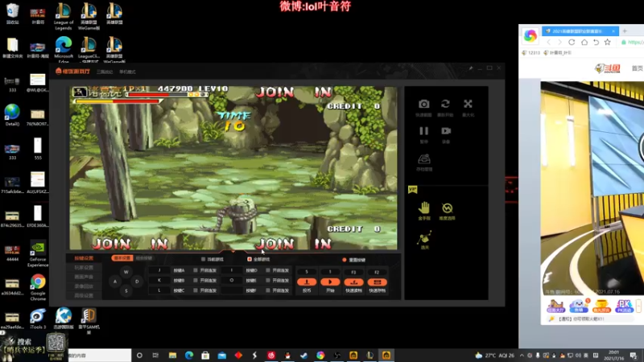The height and width of the screenshot is (362, 644).
Task: Enable rapid fire checkbox for button B
Action: click(196, 280)
